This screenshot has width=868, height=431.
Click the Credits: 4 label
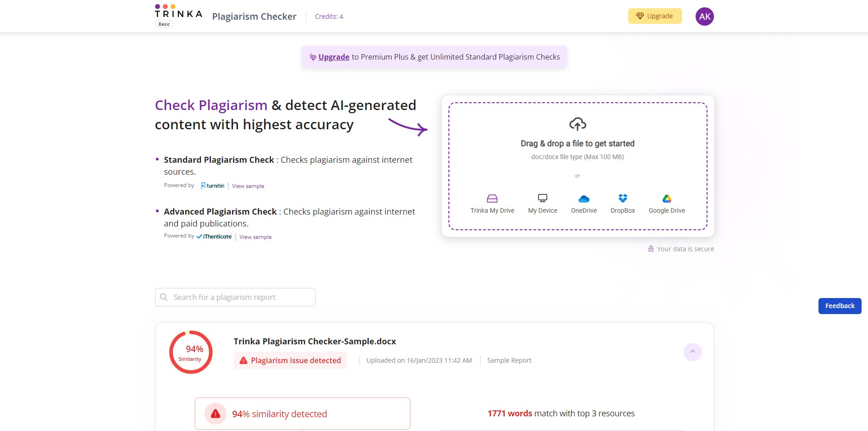pos(329,17)
